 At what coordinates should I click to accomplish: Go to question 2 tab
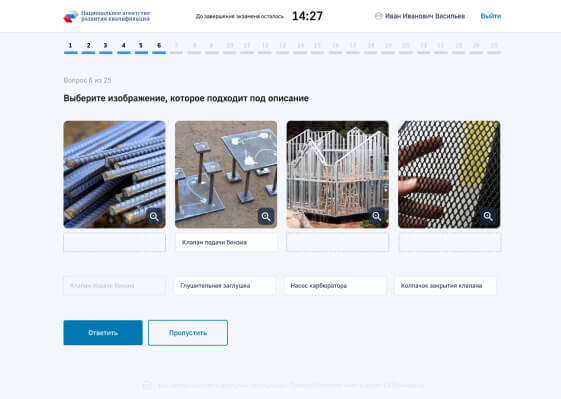pyautogui.click(x=88, y=47)
